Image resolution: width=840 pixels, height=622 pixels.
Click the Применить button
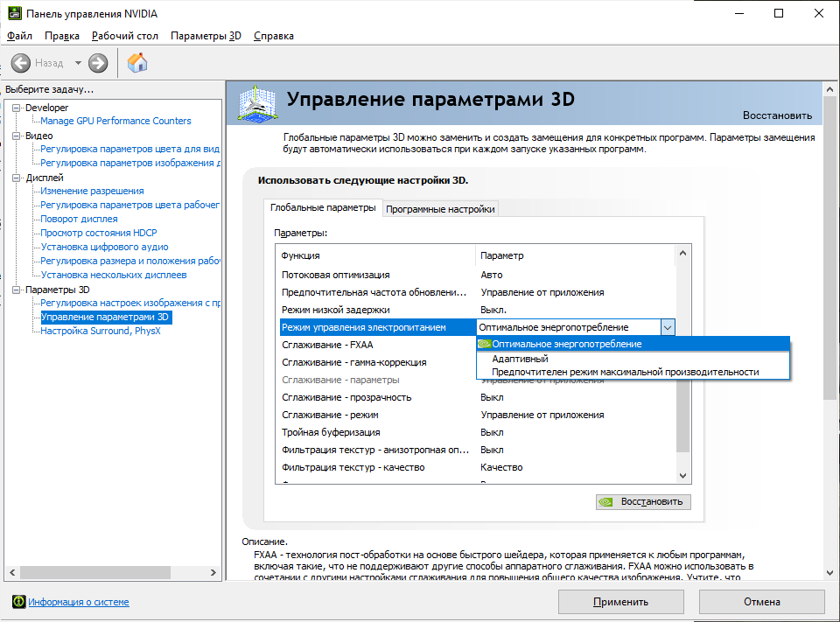click(621, 602)
